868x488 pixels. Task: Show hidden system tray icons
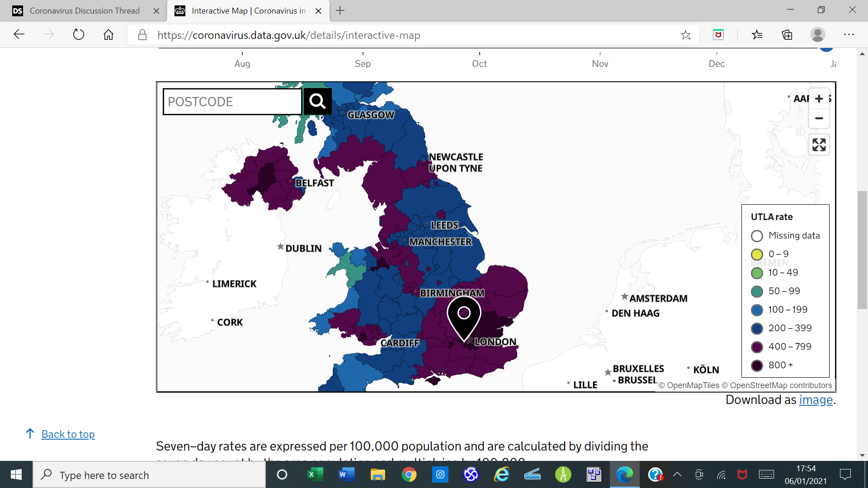[677, 474]
